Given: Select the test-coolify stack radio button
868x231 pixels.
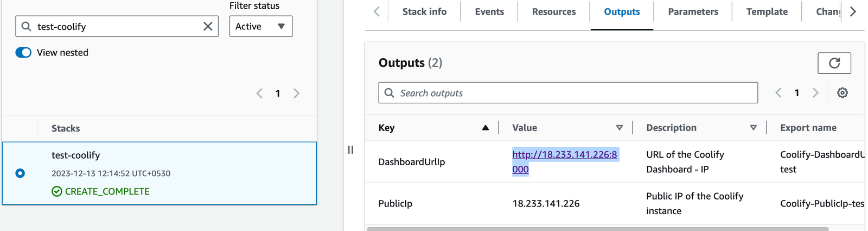Looking at the screenshot, I should pos(20,173).
